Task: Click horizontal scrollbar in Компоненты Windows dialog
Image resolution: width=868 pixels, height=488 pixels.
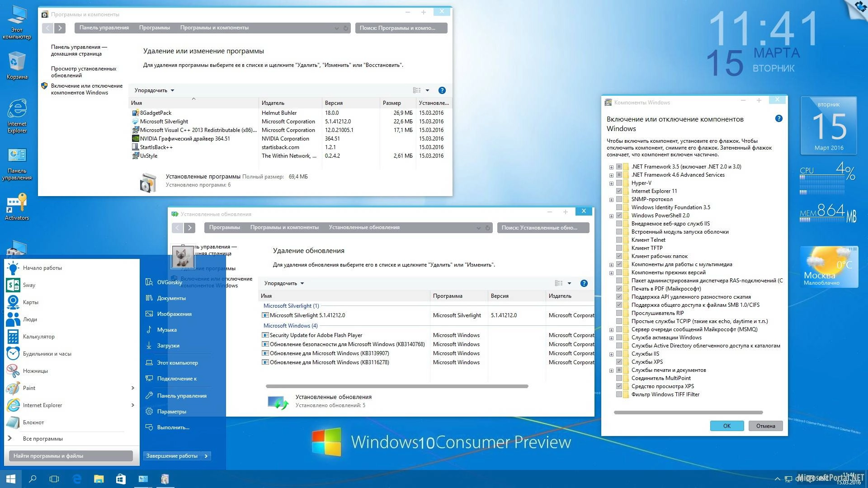Action: (x=688, y=413)
